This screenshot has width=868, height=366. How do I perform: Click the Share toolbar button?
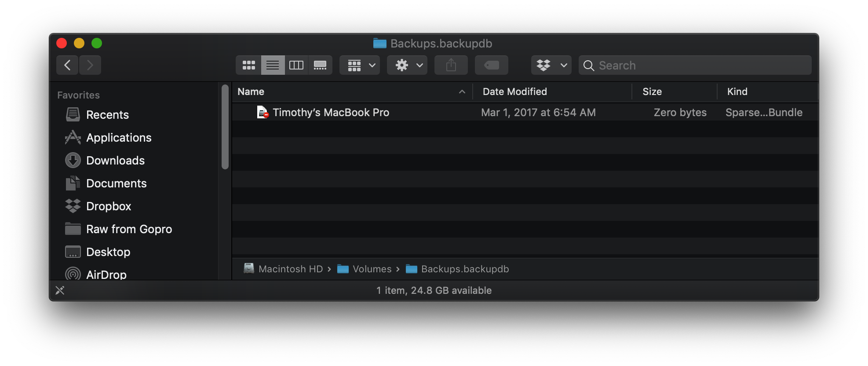coord(451,65)
